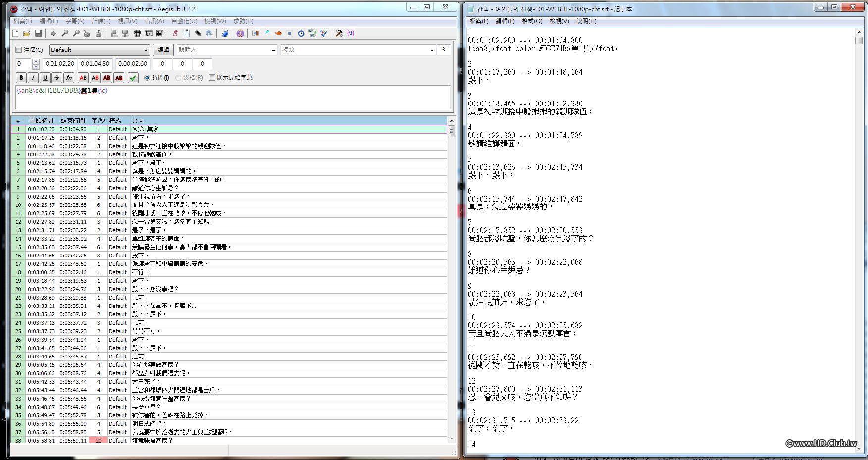Screen dimensions: 868x460
Task: Open the 字幕(S) subtitle menu
Action: (75, 21)
